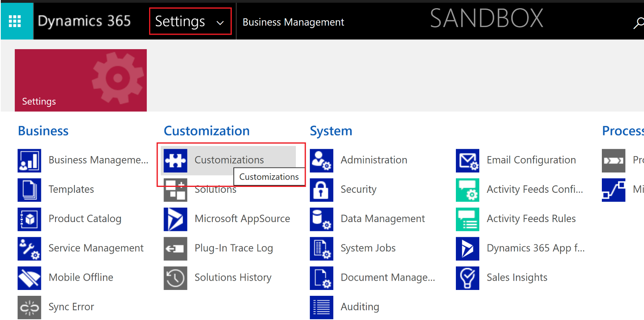Select the Mobile Offline entry

pyautogui.click(x=81, y=277)
